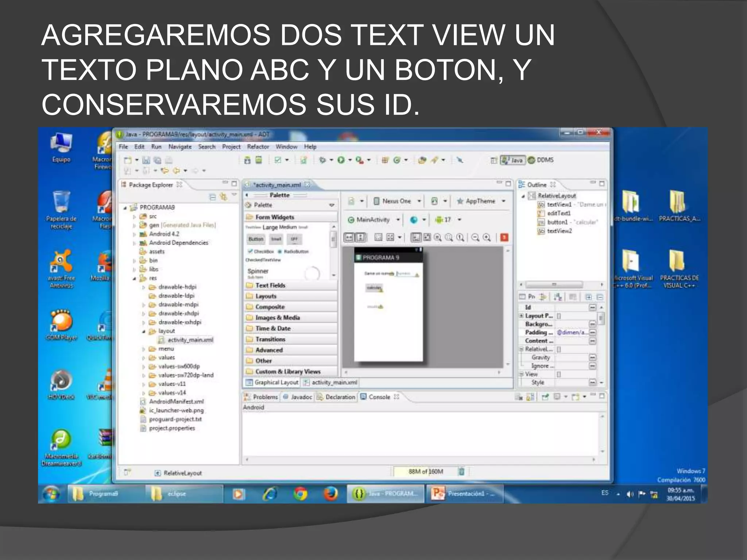Select the CheckBox widget in the palette

(x=261, y=252)
